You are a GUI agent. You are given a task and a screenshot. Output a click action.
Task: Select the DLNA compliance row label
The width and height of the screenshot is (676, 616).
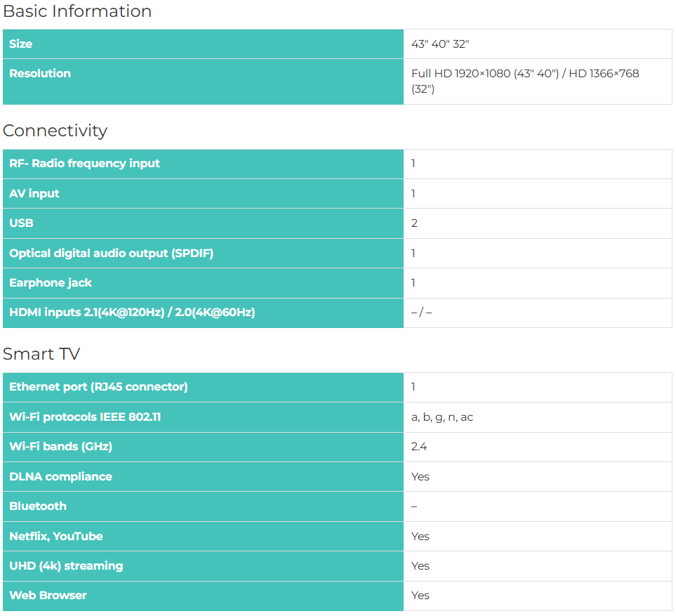click(x=60, y=476)
